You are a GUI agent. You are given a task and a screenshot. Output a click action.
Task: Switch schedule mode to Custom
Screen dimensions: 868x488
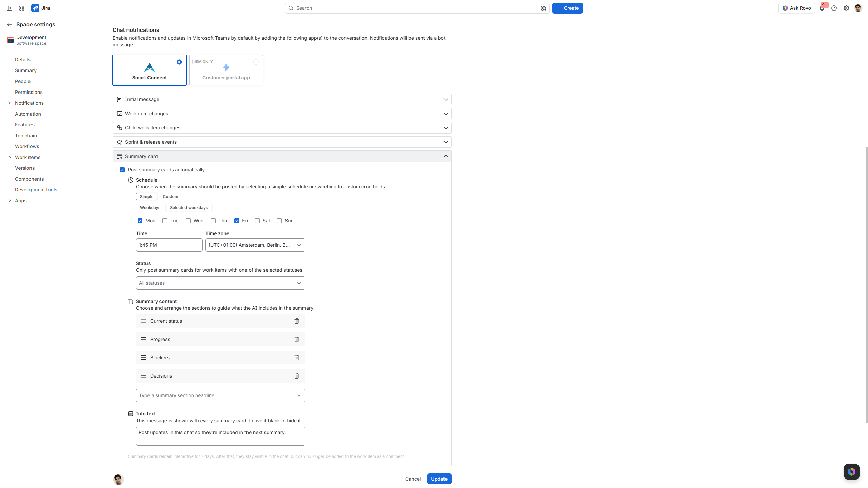(170, 197)
